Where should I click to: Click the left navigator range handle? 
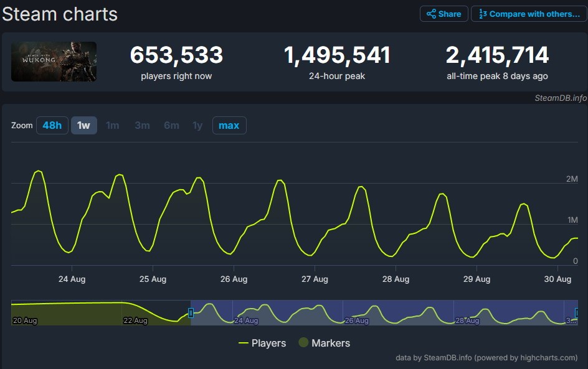191,313
